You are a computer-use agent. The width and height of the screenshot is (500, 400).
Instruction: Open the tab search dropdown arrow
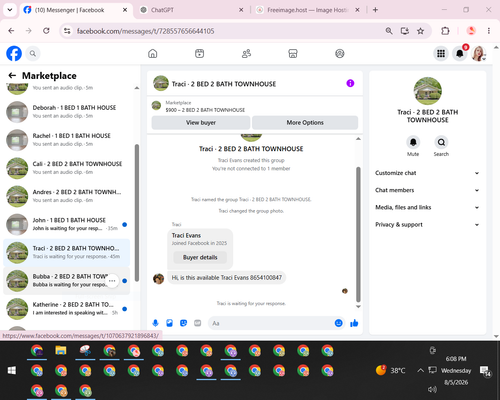point(10,10)
